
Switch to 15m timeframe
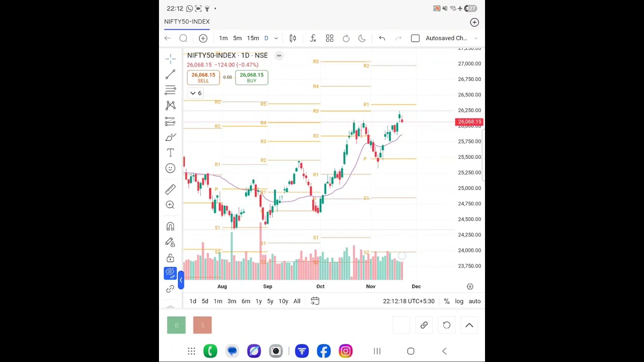(253, 38)
